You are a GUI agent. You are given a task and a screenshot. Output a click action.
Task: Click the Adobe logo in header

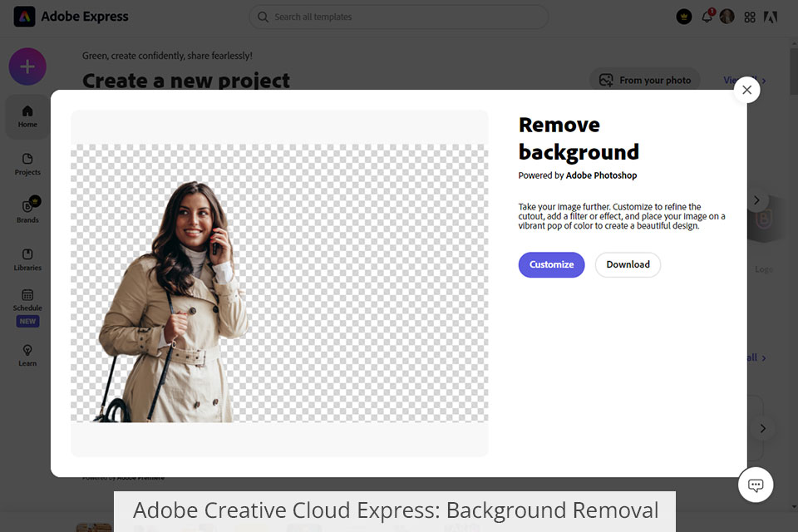pos(771,17)
